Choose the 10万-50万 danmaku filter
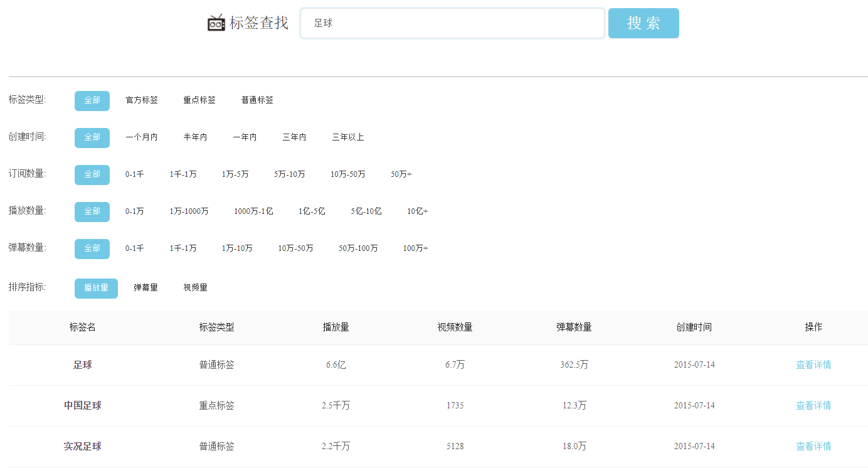Viewport: 868px width, 473px height. click(296, 248)
